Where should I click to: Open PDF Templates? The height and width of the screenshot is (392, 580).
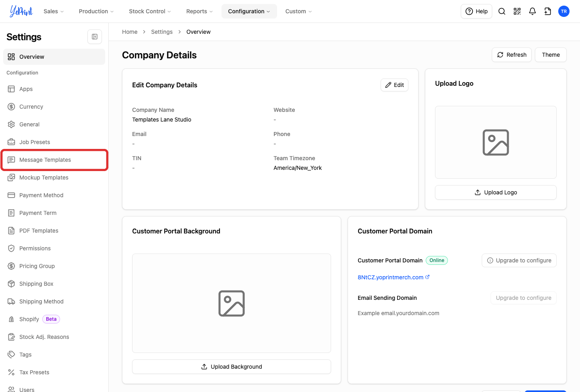(x=54, y=231)
